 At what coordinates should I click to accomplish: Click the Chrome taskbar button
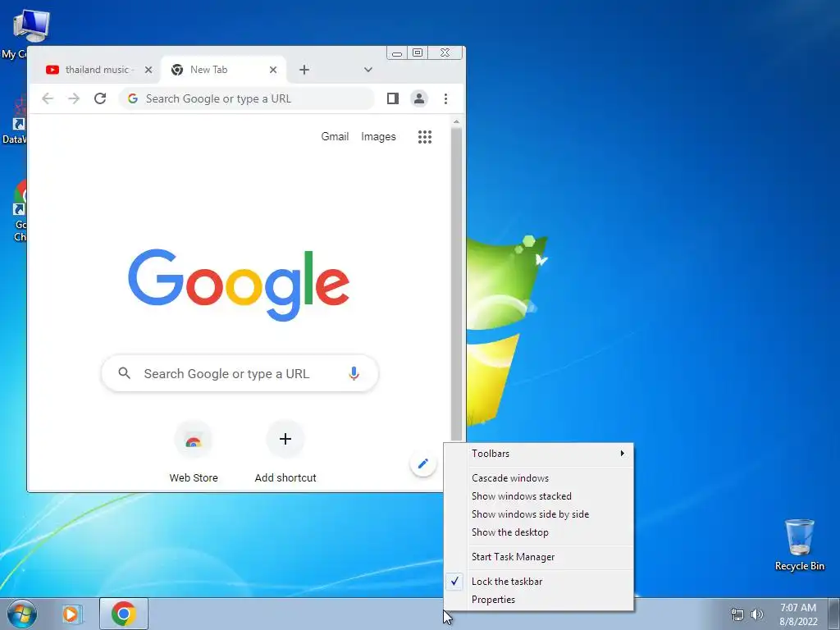tap(124, 614)
